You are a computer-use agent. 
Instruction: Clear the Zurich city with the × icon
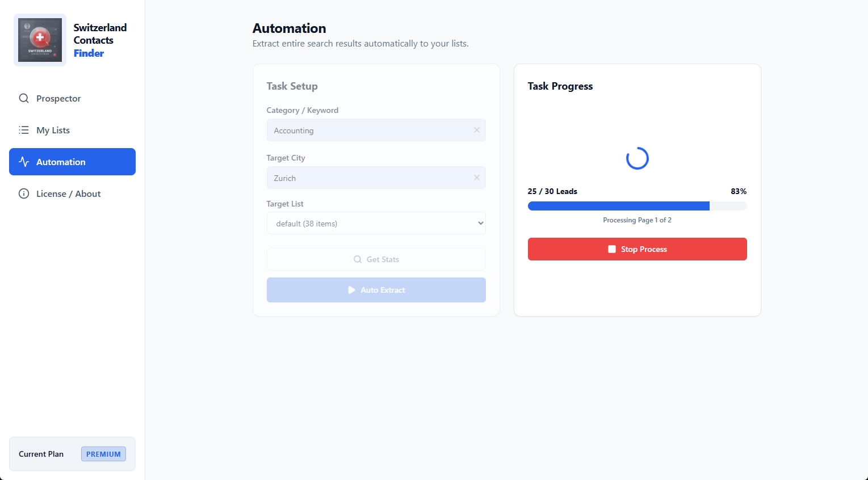[x=476, y=178]
